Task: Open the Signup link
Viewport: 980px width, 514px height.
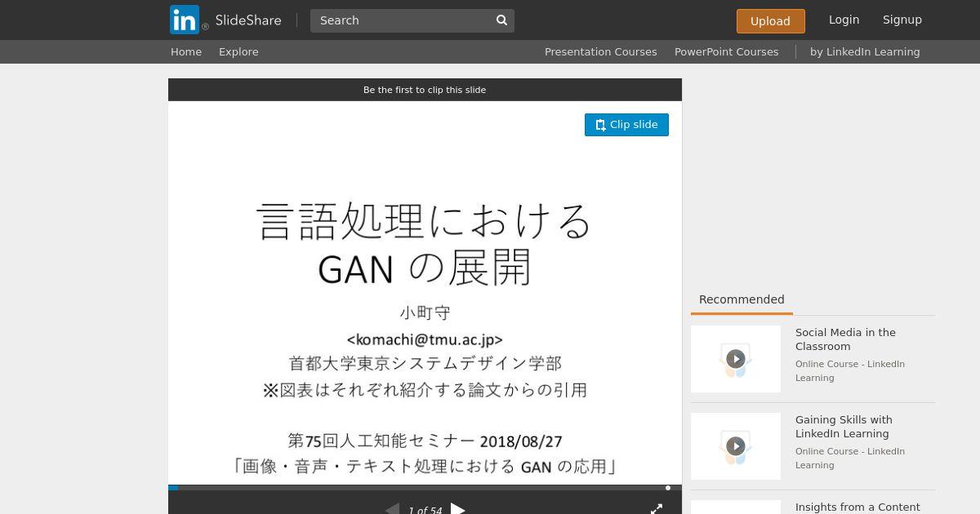Action: click(x=902, y=20)
